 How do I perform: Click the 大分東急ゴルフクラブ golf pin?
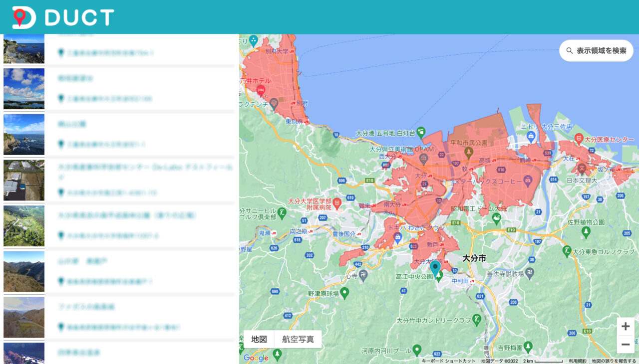pyautogui.click(x=566, y=251)
